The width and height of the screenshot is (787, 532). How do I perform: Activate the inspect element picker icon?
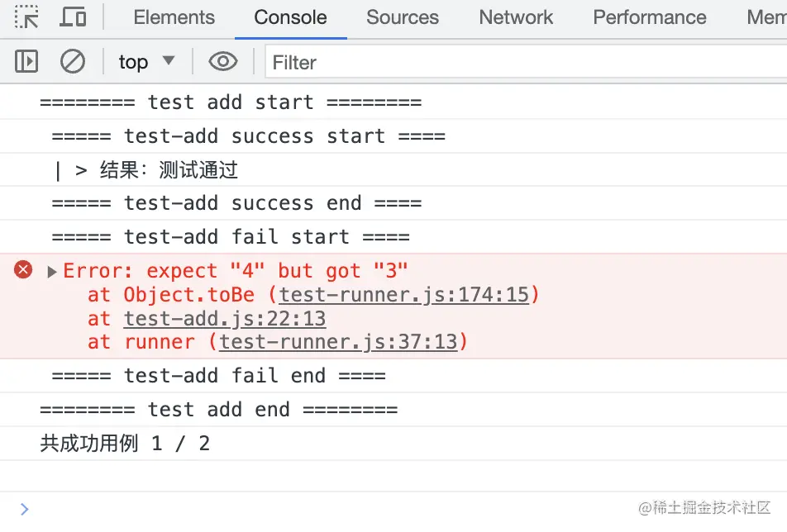click(x=26, y=17)
